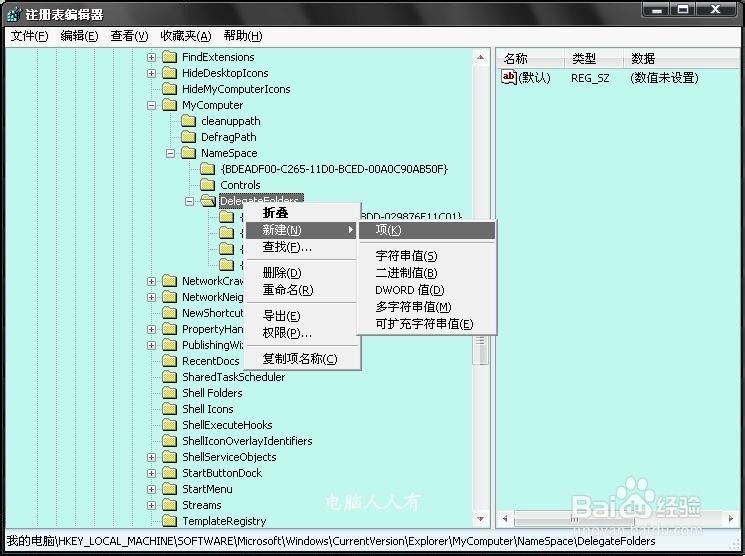Select 复制项名称(C) in the context menu
The image size is (745, 556).
tap(301, 359)
